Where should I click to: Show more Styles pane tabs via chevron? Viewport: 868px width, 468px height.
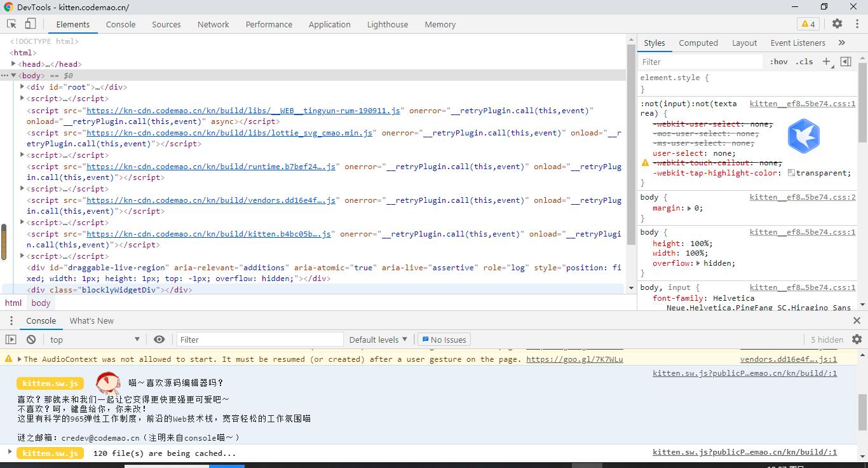[842, 43]
